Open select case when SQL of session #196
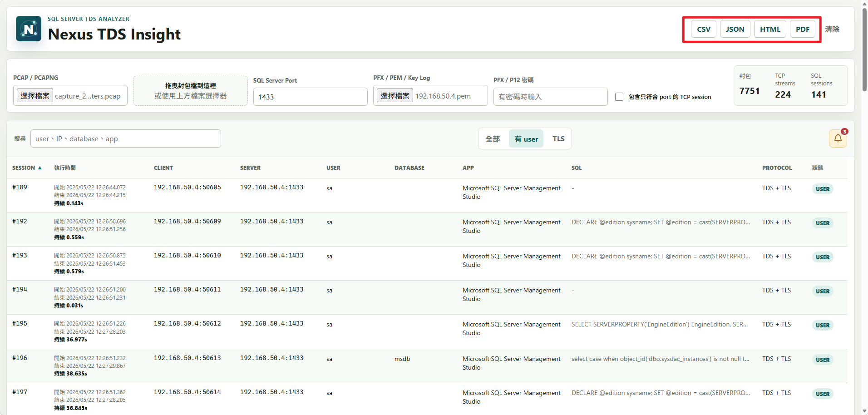The height and width of the screenshot is (415, 868). pyautogui.click(x=661, y=359)
